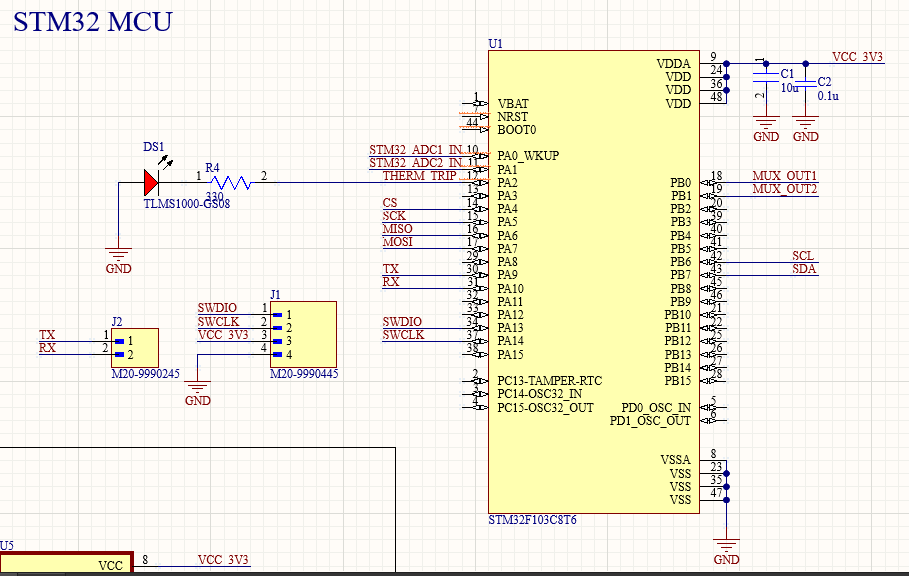909x576 pixels.
Task: Select the MOSI net label
Action: 397,242
